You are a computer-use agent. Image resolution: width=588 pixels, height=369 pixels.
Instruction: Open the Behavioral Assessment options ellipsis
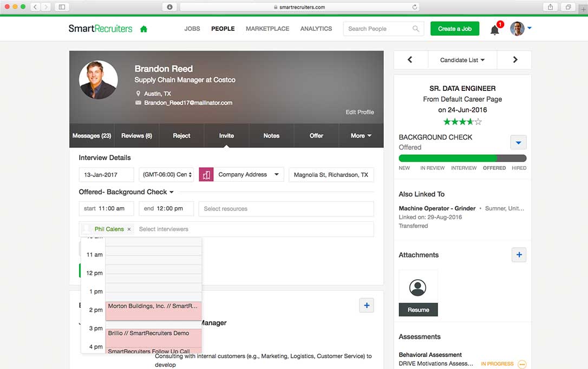click(521, 364)
